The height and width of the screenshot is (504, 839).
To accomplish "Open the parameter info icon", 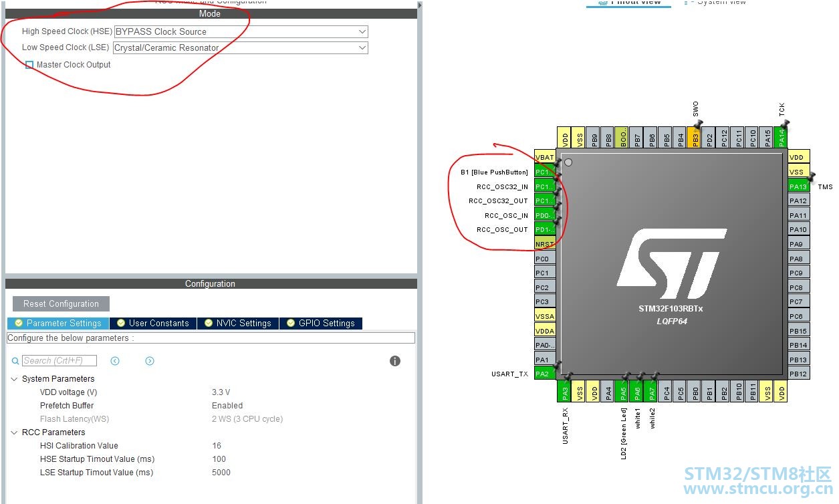I will click(395, 361).
